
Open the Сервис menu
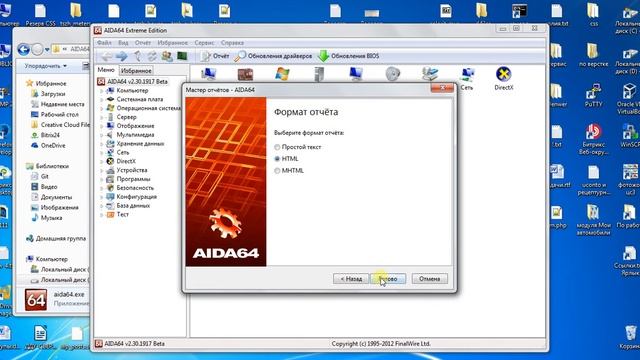pyautogui.click(x=204, y=43)
